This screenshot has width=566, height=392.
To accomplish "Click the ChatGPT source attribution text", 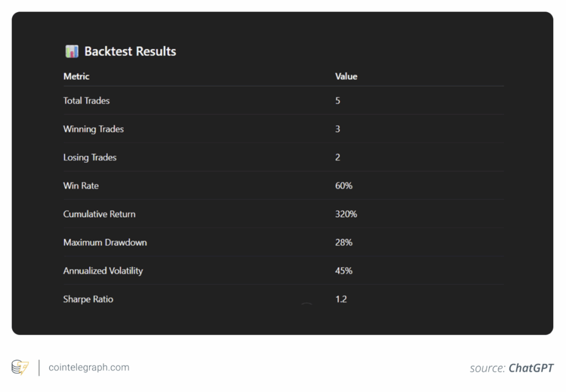I will (x=531, y=368).
